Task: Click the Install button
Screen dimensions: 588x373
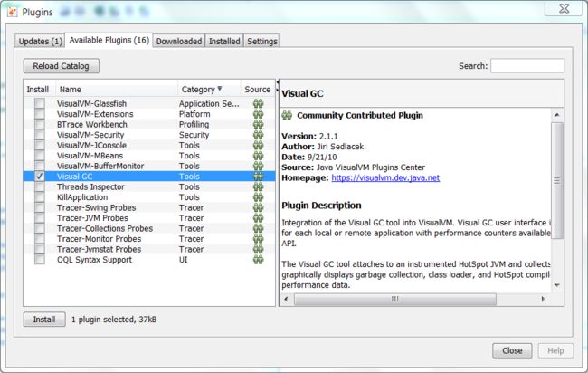Action: [x=44, y=320]
